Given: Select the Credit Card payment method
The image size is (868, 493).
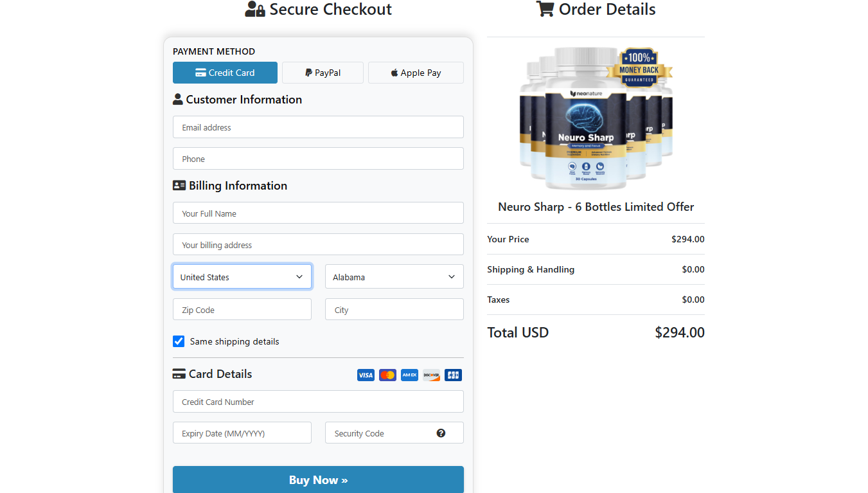Looking at the screenshot, I should click(225, 73).
